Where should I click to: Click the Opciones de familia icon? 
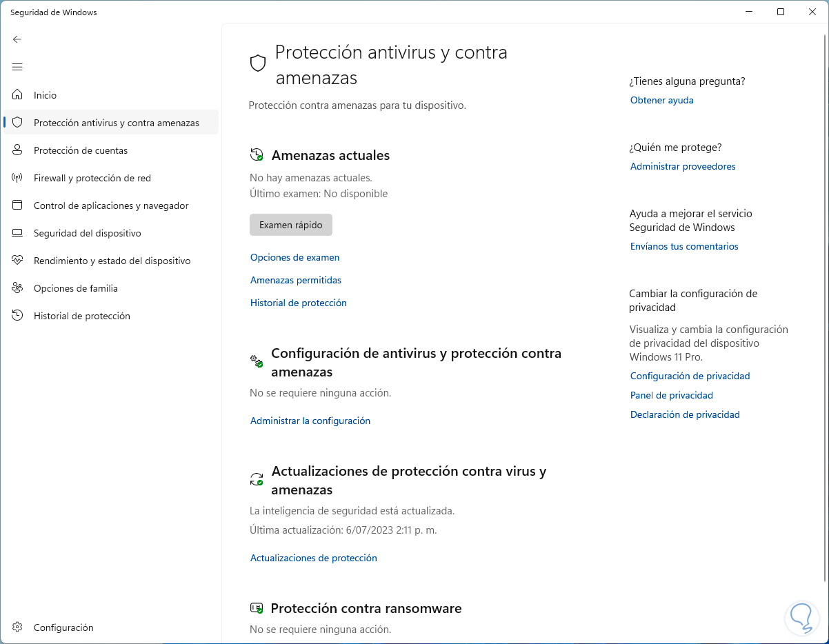pos(18,288)
